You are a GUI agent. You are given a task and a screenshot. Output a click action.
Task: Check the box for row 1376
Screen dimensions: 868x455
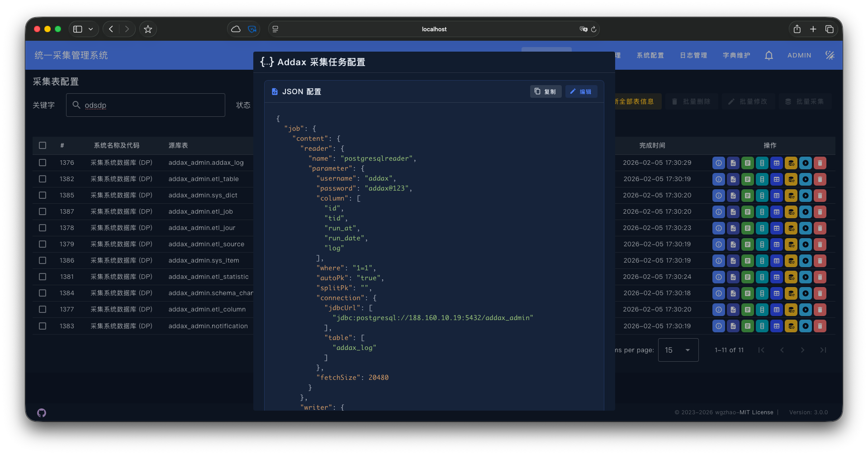43,163
